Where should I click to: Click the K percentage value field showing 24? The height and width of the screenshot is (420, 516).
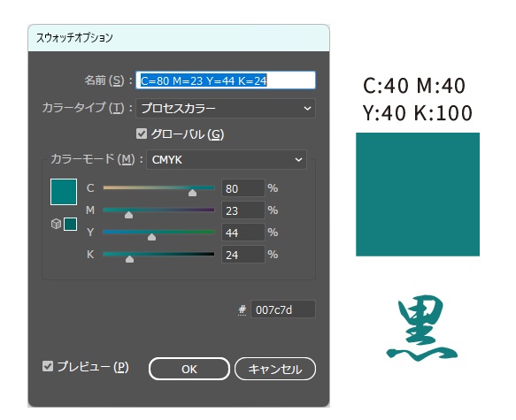pyautogui.click(x=243, y=255)
